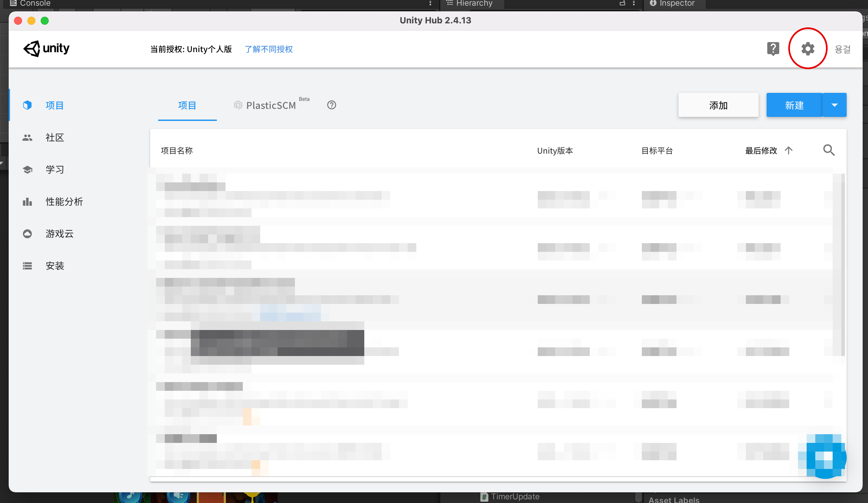Select the 项目 tab above the list
Screen dimensions: 868x503
[187, 105]
